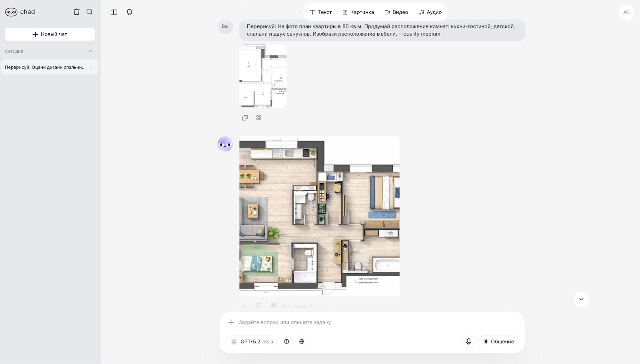This screenshot has width=640, height=364.
Task: Click the microphone voice input icon
Action: 468,341
